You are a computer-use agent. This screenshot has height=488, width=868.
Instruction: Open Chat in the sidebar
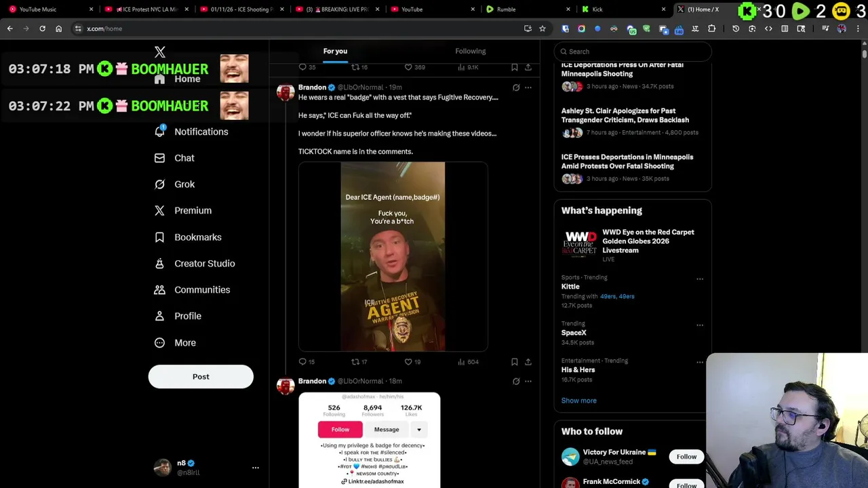174,158
